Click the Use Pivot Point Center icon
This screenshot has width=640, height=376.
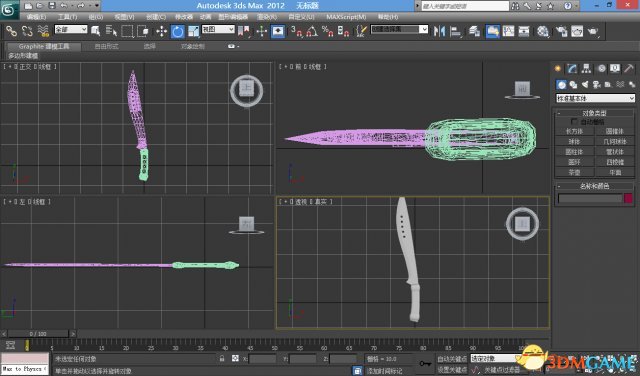[x=244, y=31]
